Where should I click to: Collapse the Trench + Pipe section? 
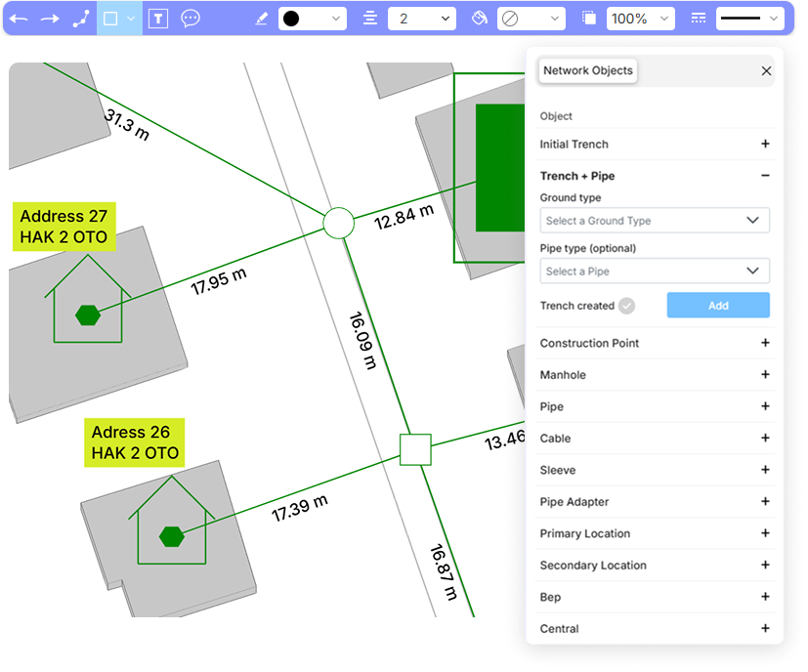765,176
